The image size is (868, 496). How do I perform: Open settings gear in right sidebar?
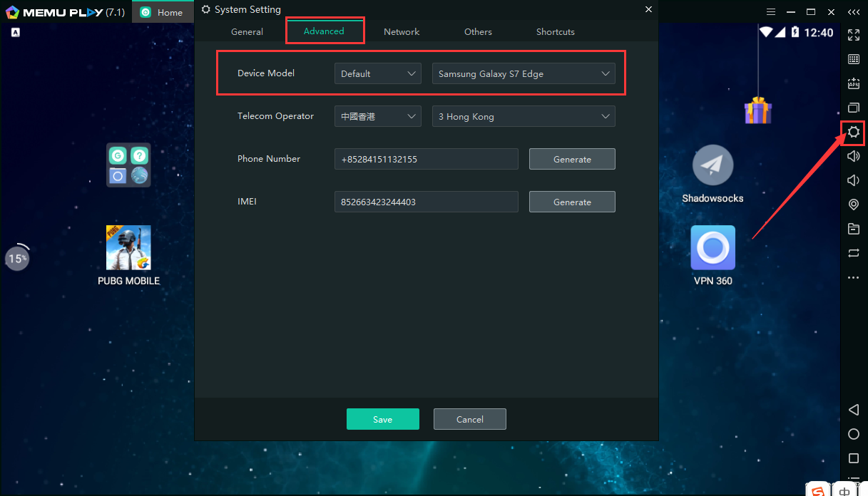click(x=853, y=132)
